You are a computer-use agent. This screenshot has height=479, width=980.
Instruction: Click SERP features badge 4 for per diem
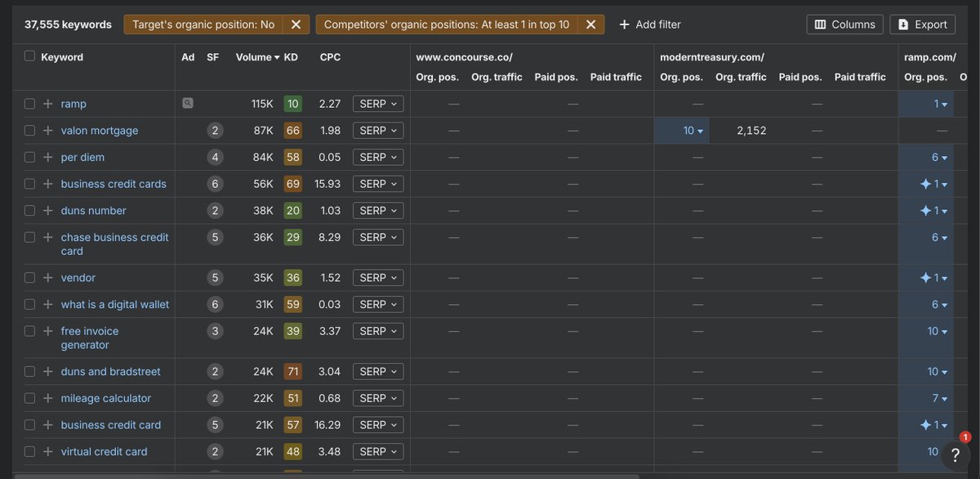point(215,157)
